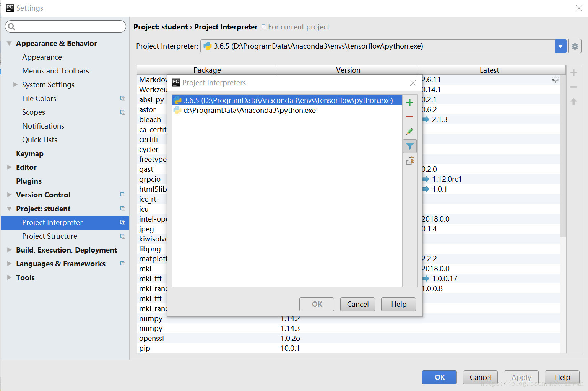Screen dimensions: 588x391
Task: Click the Version column header
Action: (x=348, y=70)
